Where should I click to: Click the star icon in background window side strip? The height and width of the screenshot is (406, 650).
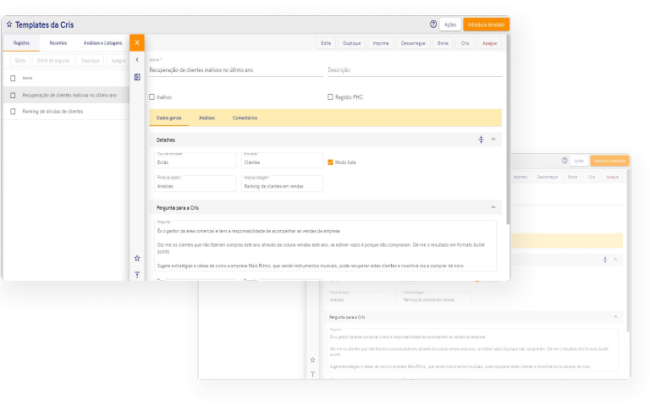[313, 360]
